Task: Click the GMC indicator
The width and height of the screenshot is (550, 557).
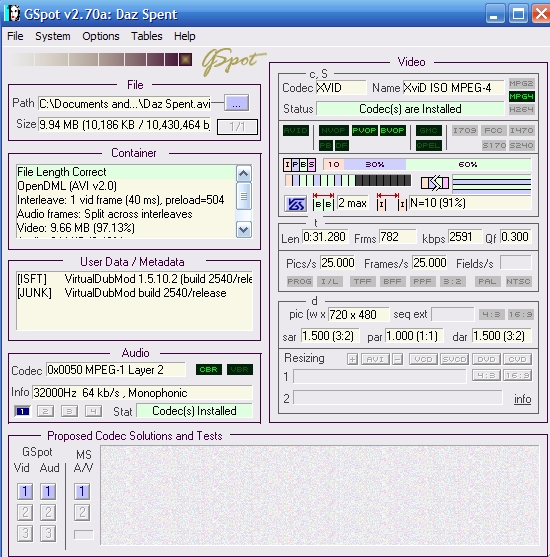Action: (428, 130)
